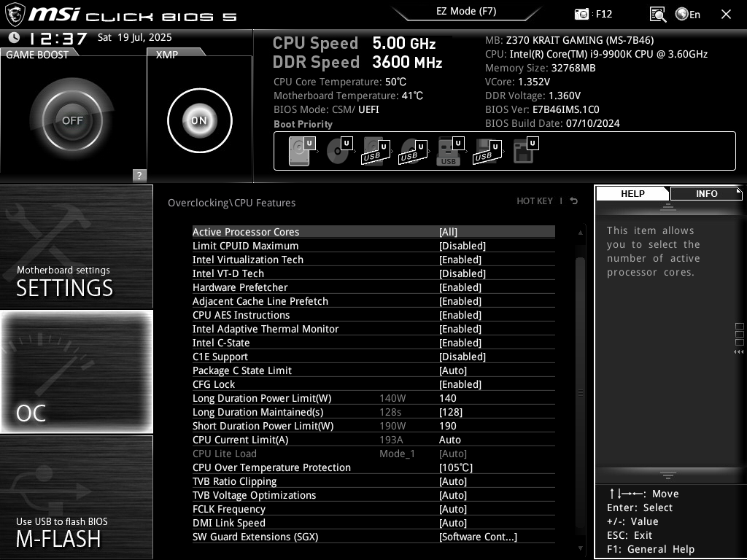
Task: Click the help panel bottom grip handle
Action: click(668, 475)
